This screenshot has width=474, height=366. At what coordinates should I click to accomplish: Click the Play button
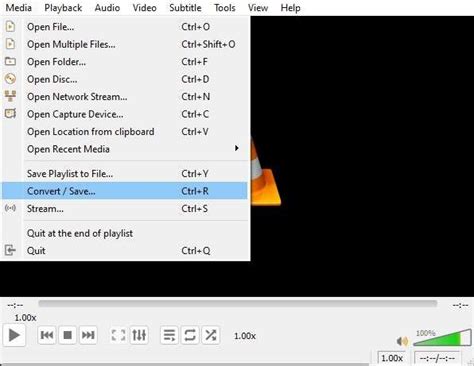tap(14, 335)
